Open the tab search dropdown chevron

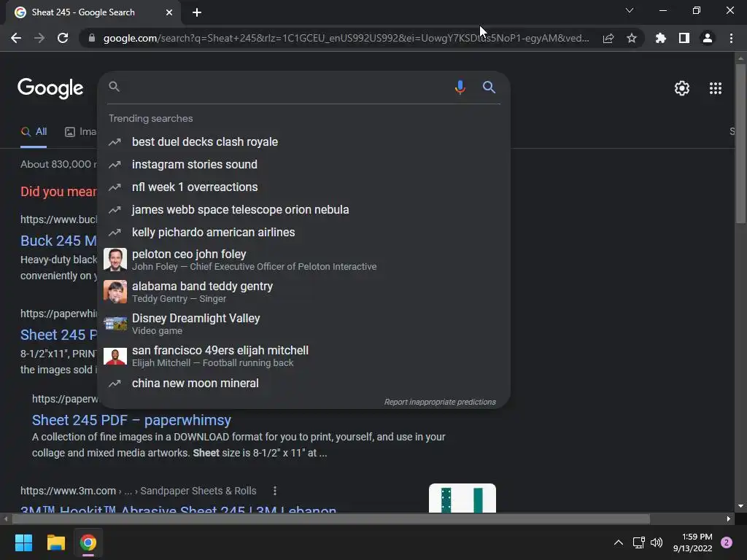630,10
